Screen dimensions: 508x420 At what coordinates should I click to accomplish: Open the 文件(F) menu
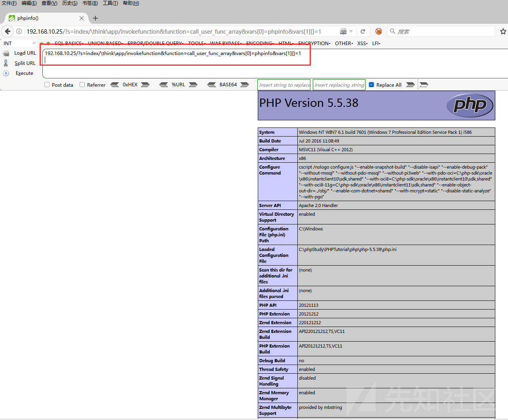[9, 3]
